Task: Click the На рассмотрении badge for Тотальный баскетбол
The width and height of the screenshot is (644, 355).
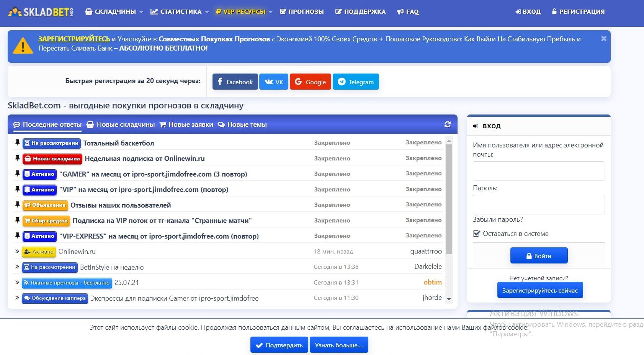Action: (52, 143)
